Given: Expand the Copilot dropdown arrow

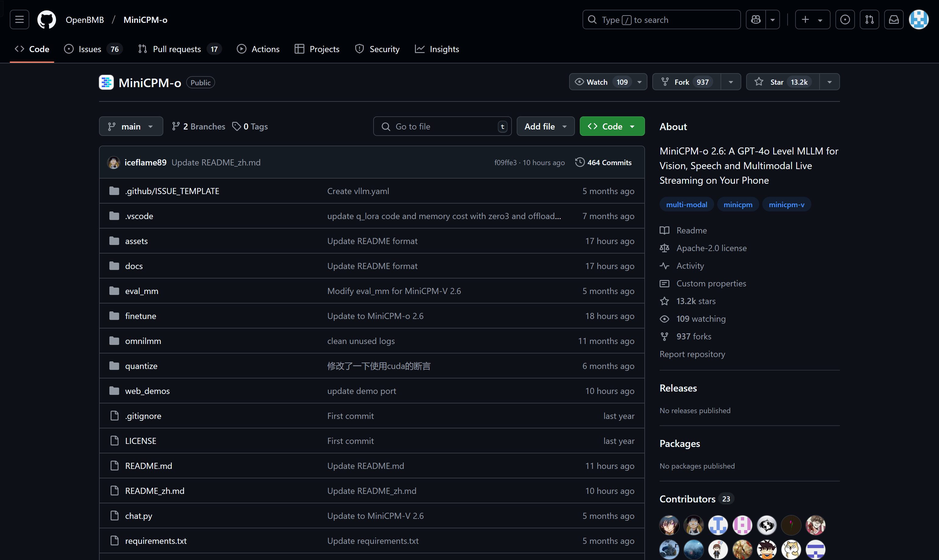Looking at the screenshot, I should pyautogui.click(x=773, y=19).
